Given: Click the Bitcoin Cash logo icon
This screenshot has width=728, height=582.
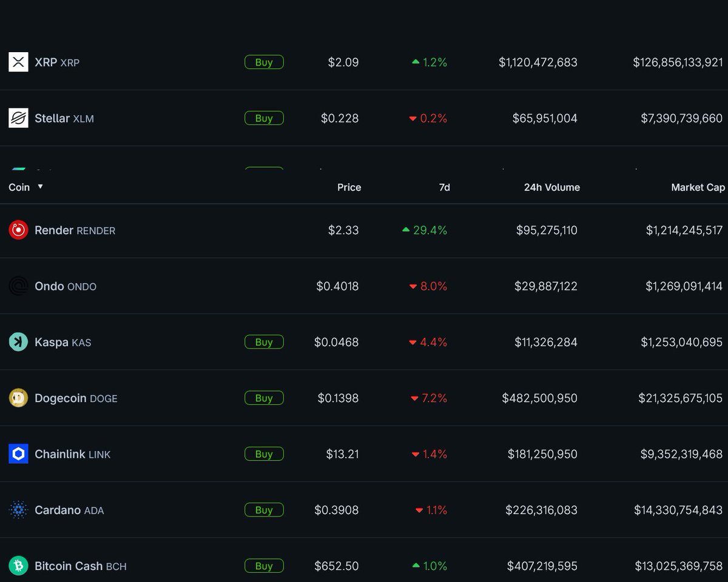Looking at the screenshot, I should (x=18, y=566).
